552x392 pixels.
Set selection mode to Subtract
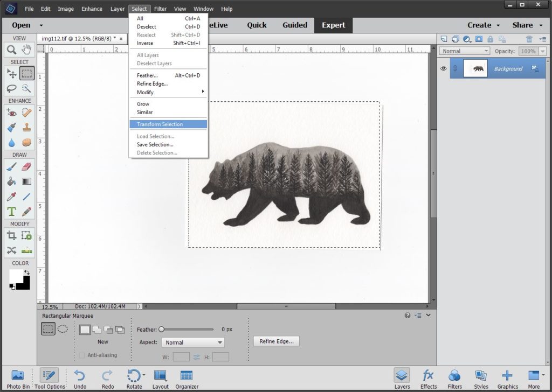108,330
